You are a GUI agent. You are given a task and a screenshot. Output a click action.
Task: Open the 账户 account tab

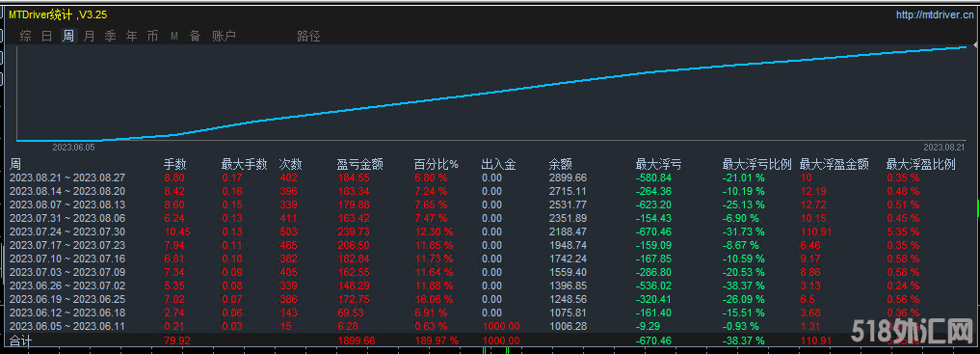[224, 37]
